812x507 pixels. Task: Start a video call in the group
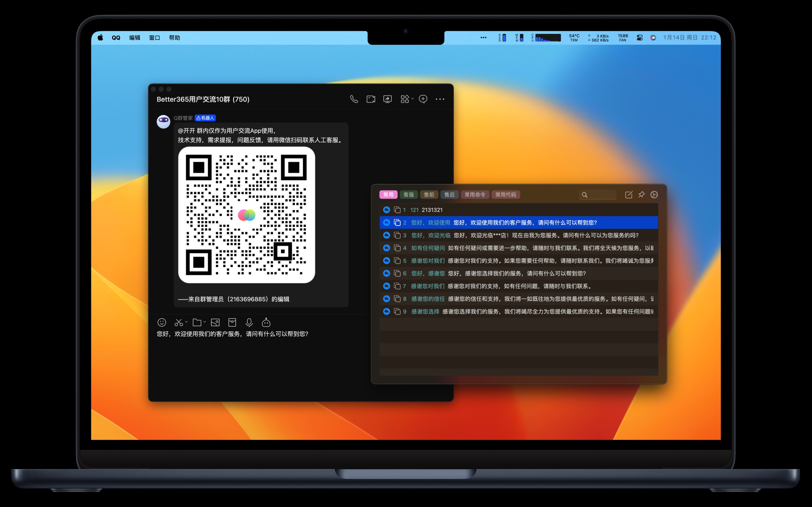[x=371, y=99]
